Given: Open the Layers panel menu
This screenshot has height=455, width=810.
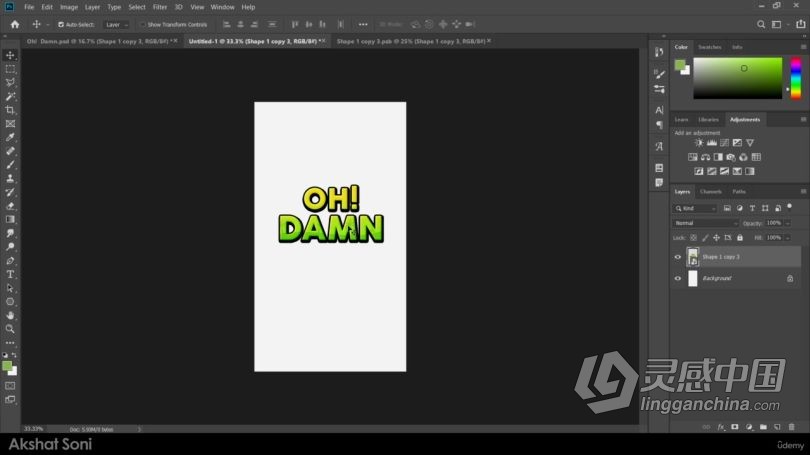Looking at the screenshot, I should [803, 192].
